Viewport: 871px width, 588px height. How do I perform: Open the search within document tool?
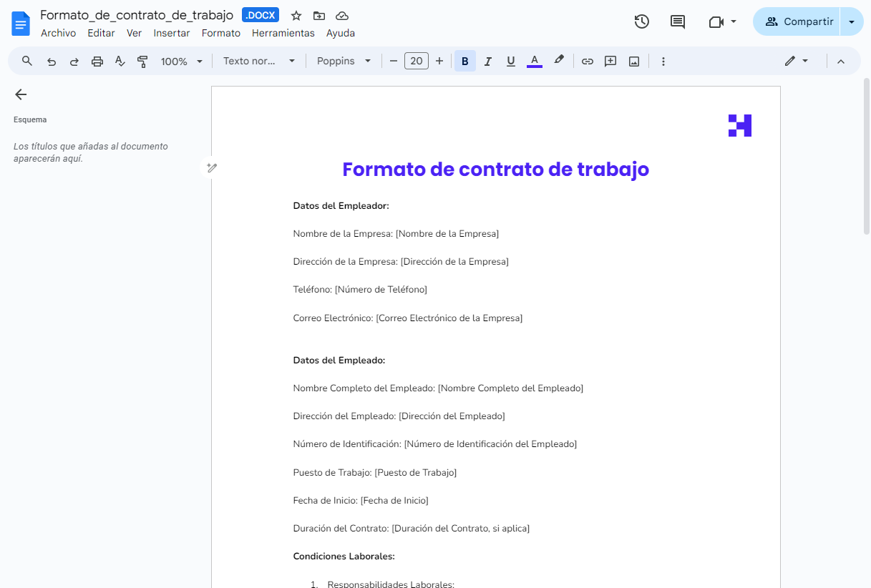pos(26,61)
